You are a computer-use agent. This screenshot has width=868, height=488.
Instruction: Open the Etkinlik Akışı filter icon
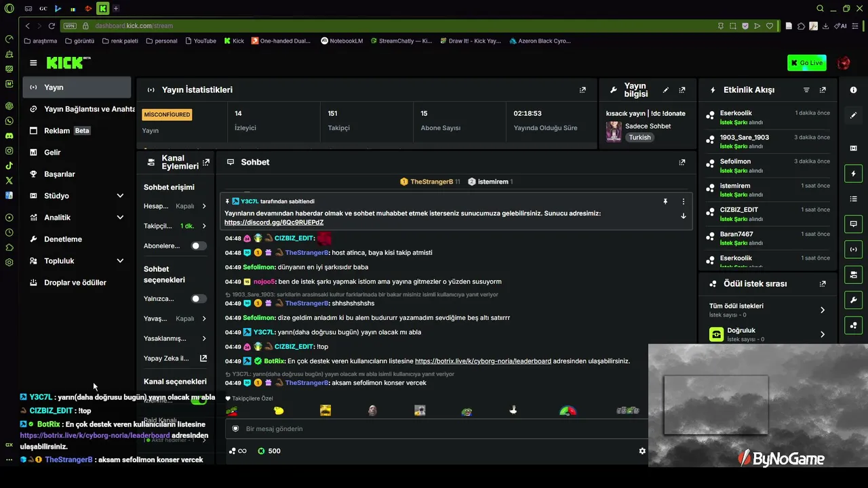point(806,89)
